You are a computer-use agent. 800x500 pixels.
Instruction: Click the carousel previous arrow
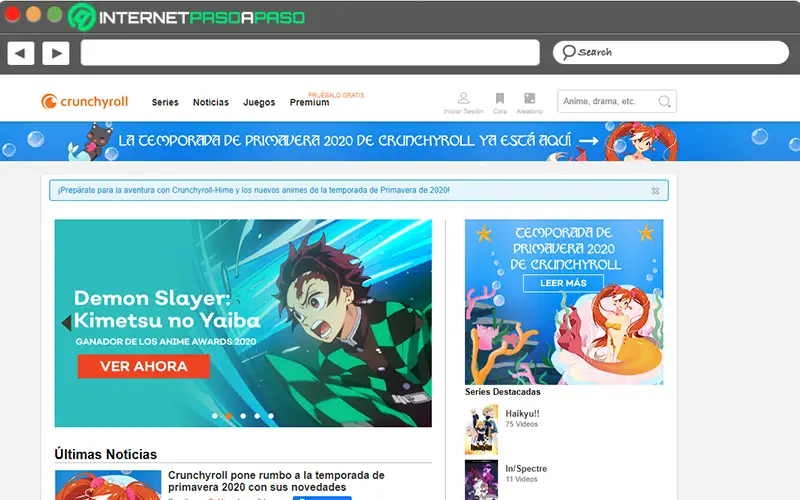pos(66,323)
